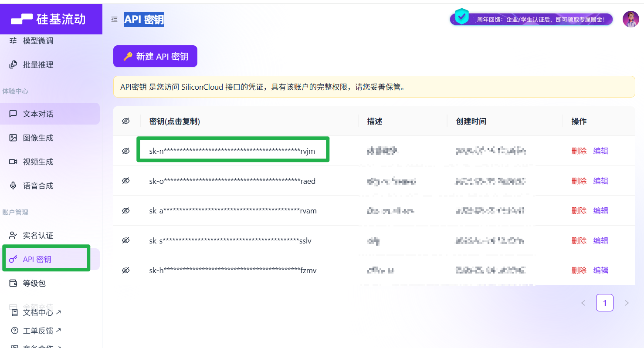Delete the key ending in fzmv
Image resolution: width=644 pixels, height=348 pixels.
click(579, 270)
